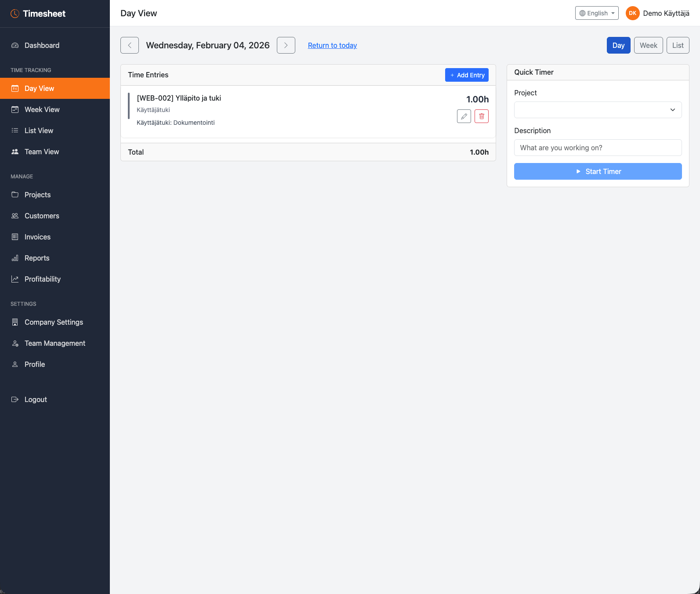Advance to next day with right arrow

pos(286,45)
